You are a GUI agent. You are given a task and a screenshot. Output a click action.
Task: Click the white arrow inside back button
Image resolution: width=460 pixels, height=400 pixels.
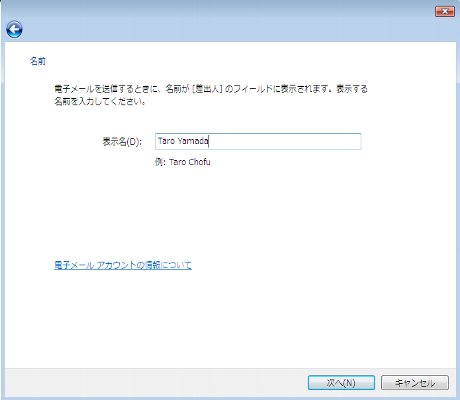pyautogui.click(x=14, y=30)
